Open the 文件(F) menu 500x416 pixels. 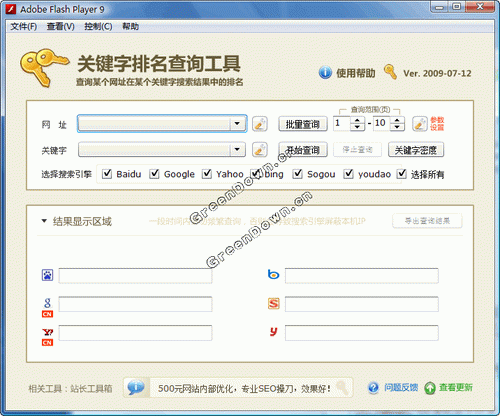[x=24, y=26]
